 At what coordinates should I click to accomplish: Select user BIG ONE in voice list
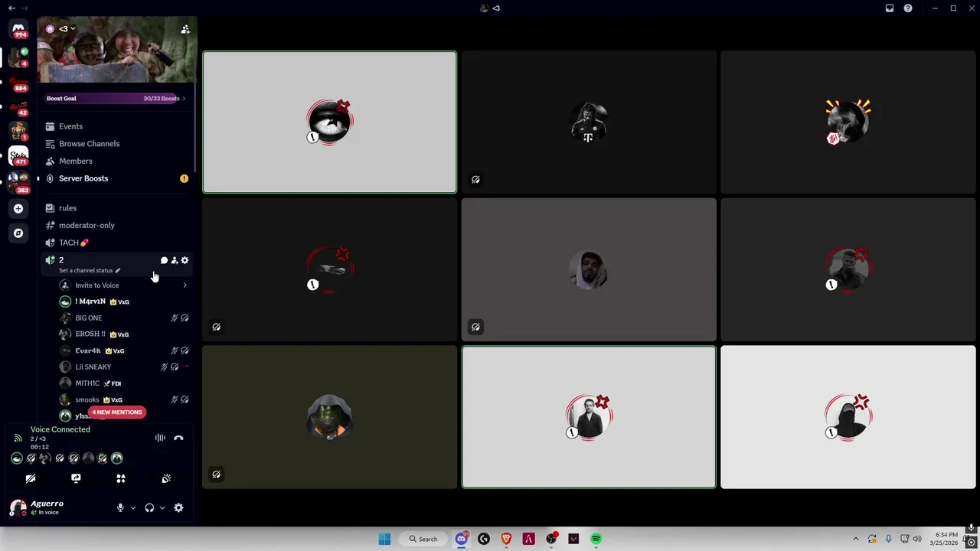pos(124,318)
